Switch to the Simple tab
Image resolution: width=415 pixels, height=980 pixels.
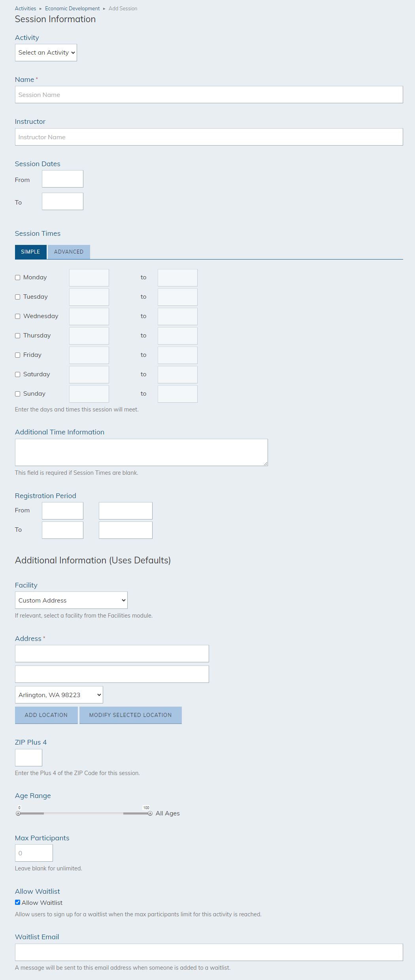coord(30,252)
